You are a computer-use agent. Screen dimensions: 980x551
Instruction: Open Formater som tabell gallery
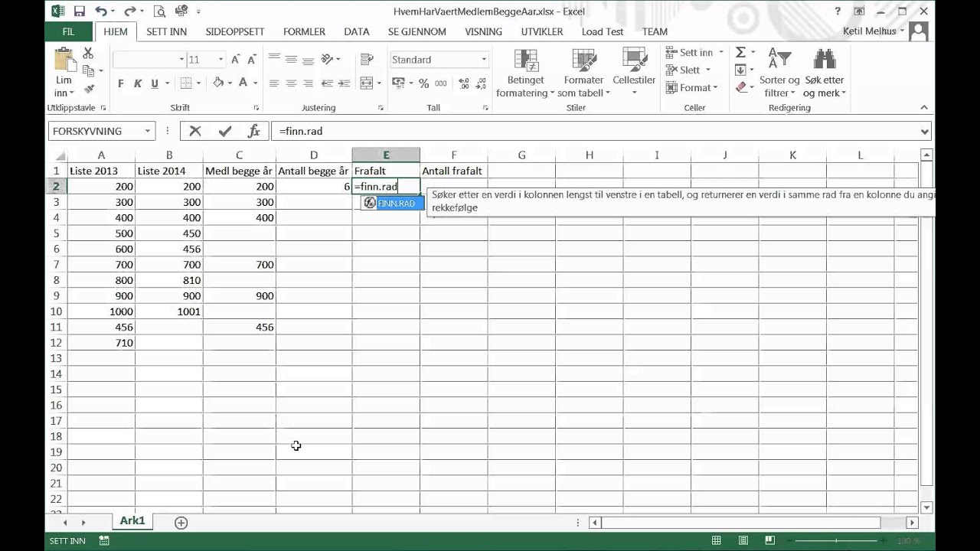tap(583, 73)
